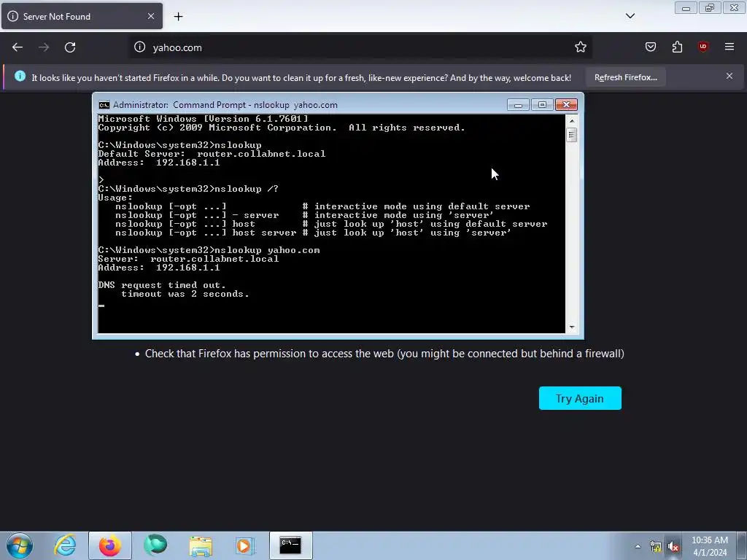Image resolution: width=747 pixels, height=560 pixels.
Task: Open site information icon in address bar
Action: pyautogui.click(x=139, y=47)
